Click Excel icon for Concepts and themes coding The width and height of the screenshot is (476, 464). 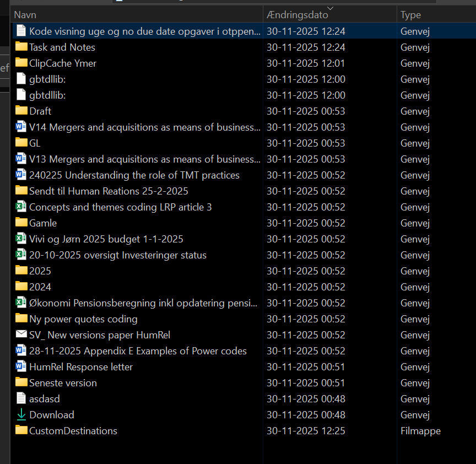point(21,207)
